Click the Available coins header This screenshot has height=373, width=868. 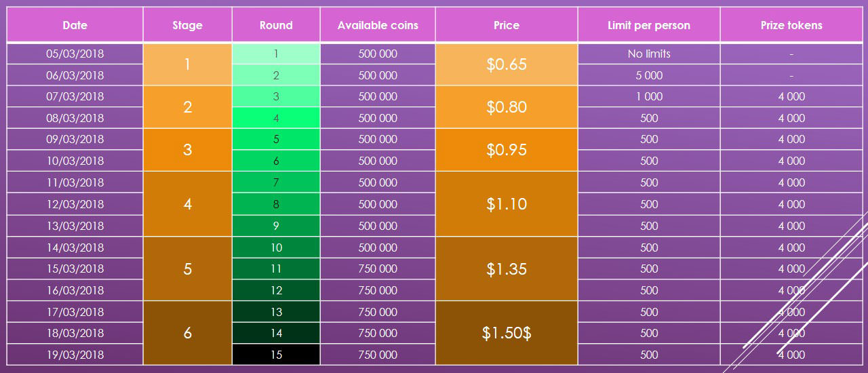click(378, 25)
